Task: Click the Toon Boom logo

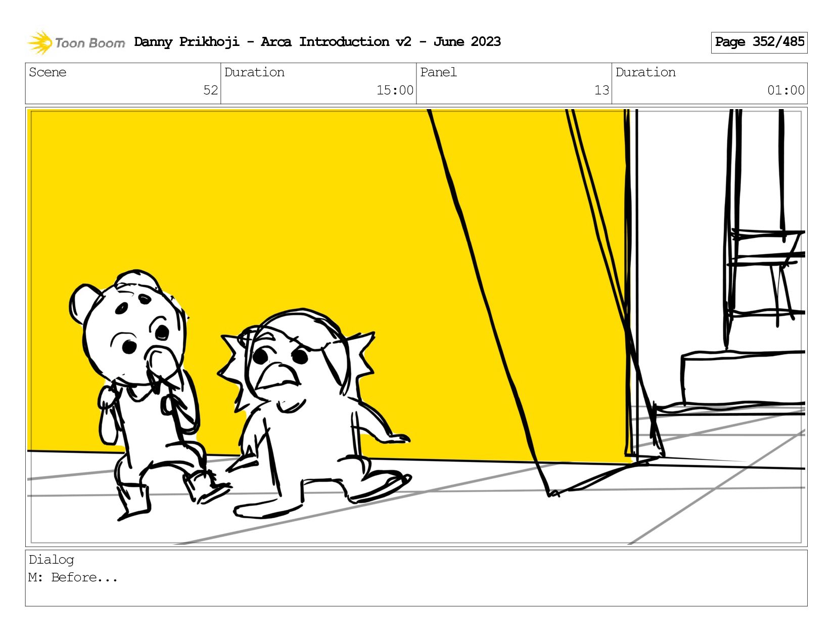Action: pos(76,42)
